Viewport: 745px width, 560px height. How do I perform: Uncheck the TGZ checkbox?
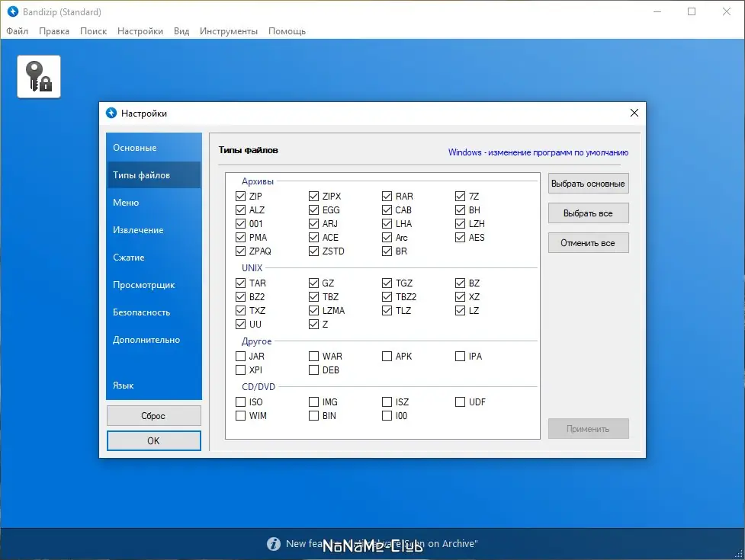click(387, 283)
